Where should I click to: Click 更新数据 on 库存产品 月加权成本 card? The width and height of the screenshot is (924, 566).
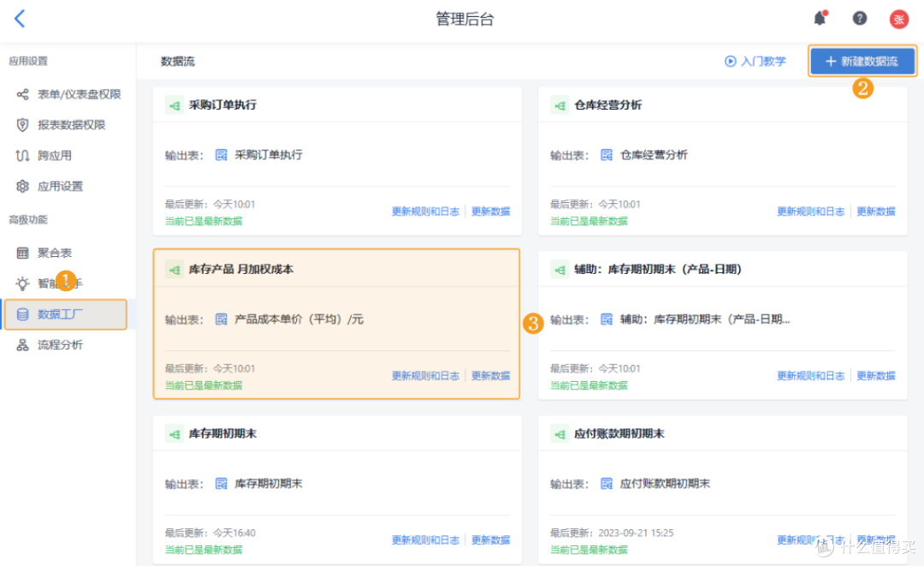(490, 376)
